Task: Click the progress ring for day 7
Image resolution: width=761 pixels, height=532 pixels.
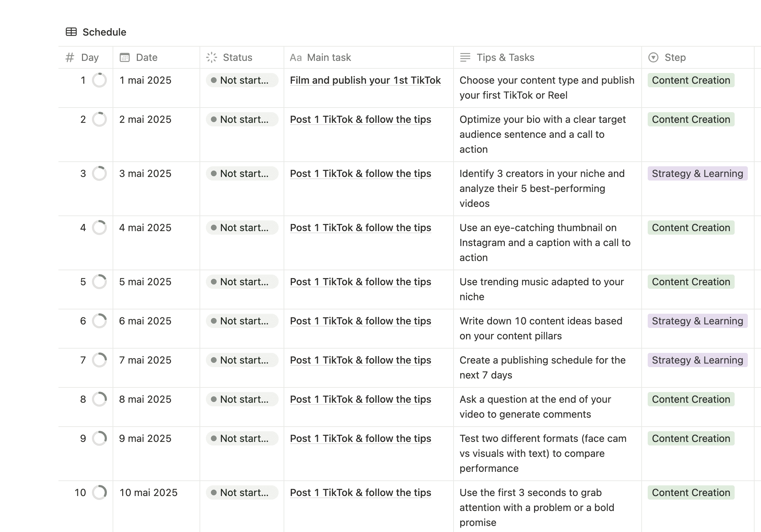Action: (x=99, y=360)
